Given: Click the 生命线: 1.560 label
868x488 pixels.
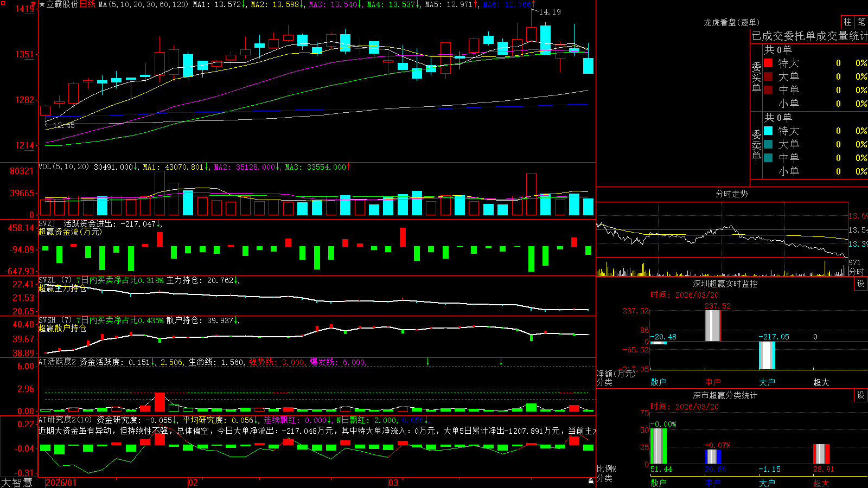Looking at the screenshot, I should (x=216, y=362).
